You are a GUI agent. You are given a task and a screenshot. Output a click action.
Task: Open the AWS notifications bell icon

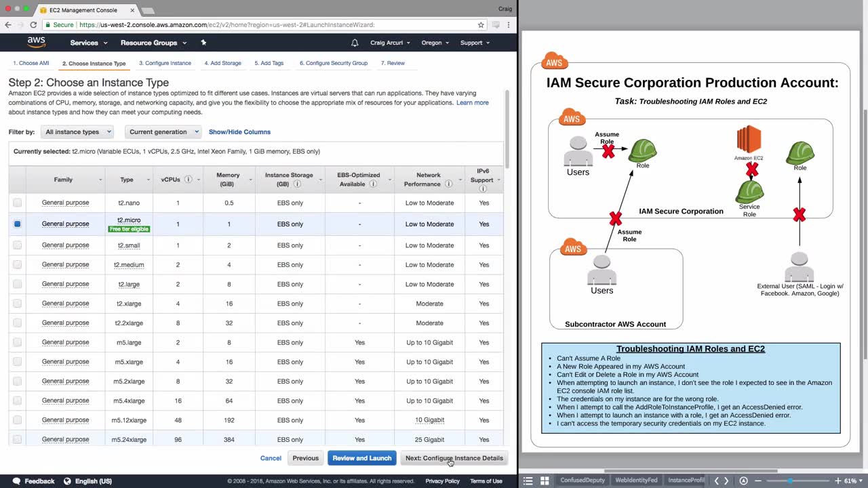[355, 43]
